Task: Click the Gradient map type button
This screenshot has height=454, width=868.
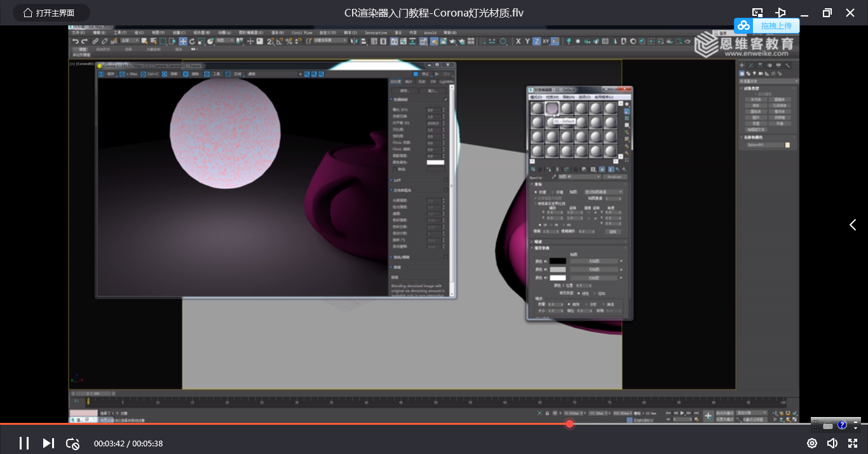Action: click(614, 177)
